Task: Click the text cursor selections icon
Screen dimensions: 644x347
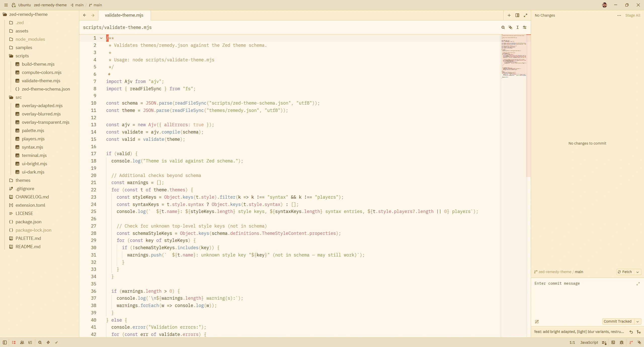Action: [517, 27]
